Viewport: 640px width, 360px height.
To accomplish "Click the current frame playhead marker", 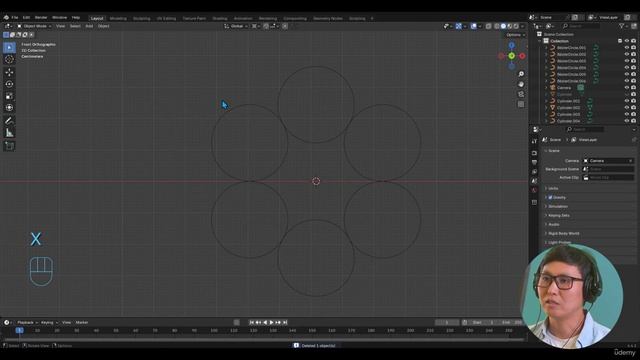I will [19, 330].
